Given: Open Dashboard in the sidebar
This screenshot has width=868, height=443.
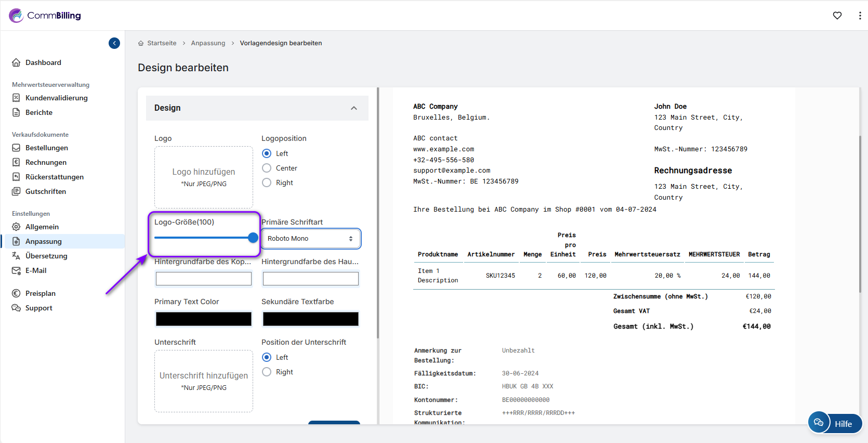Looking at the screenshot, I should pos(43,62).
